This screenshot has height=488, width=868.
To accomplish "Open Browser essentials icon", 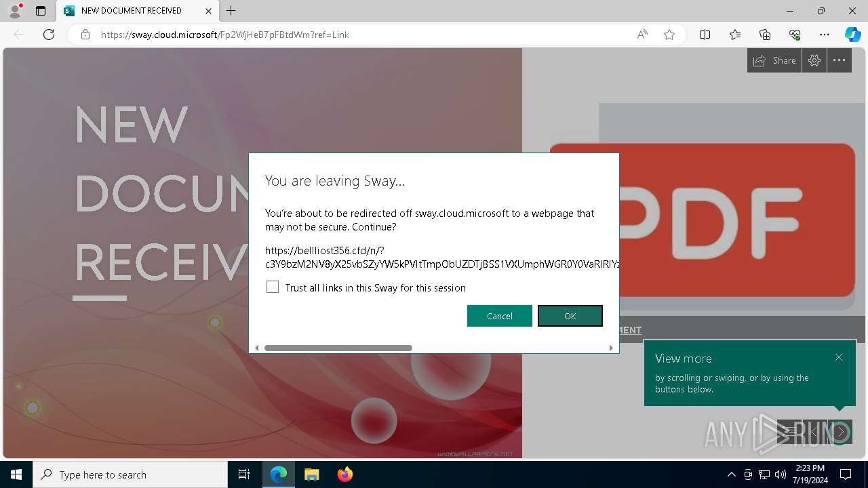I will 795,35.
